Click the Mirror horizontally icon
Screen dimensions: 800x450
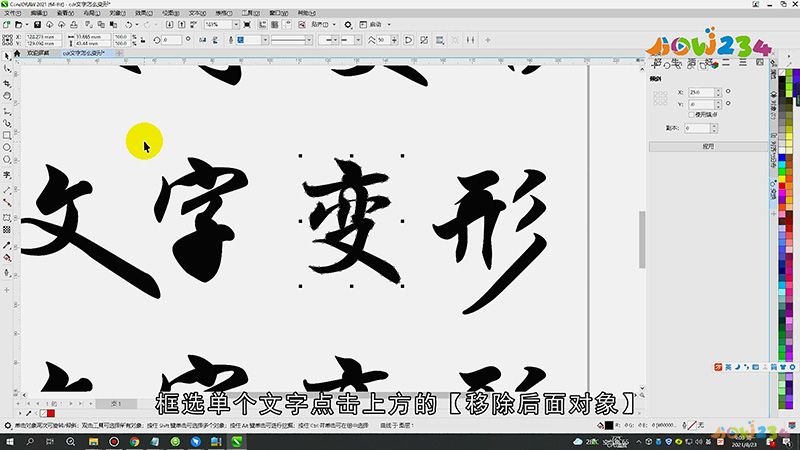[x=203, y=40]
